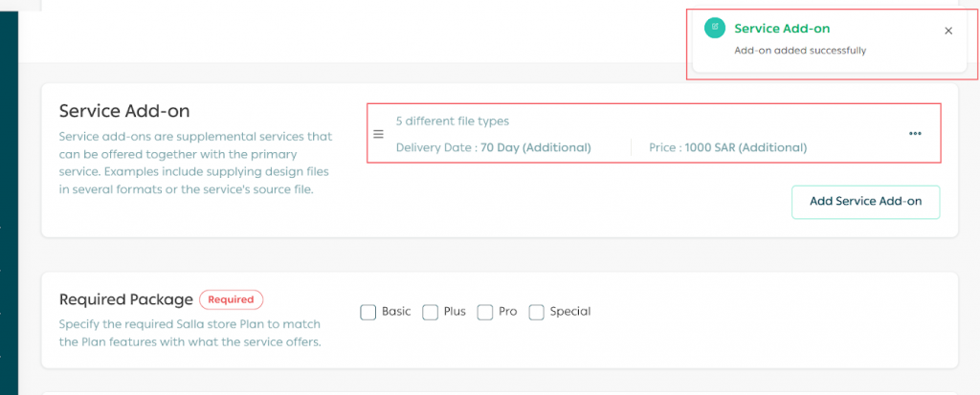Image resolution: width=980 pixels, height=395 pixels.
Task: Click the Required Package description text
Action: click(189, 334)
